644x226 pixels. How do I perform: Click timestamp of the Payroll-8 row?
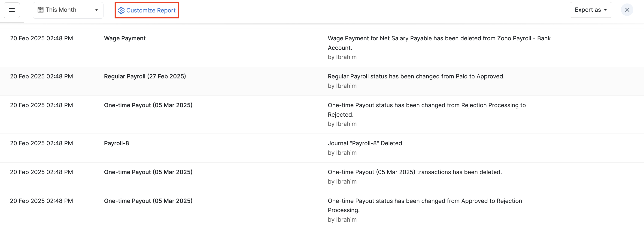(42, 143)
